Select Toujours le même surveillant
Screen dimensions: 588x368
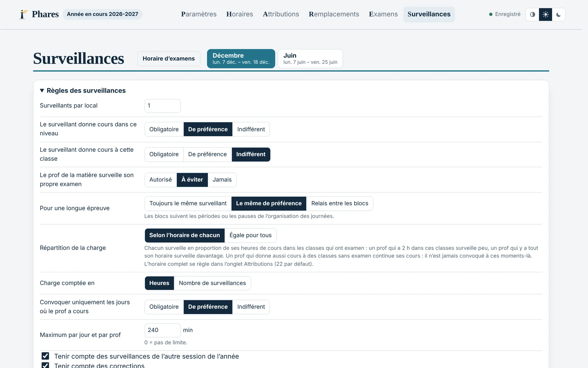pyautogui.click(x=188, y=203)
